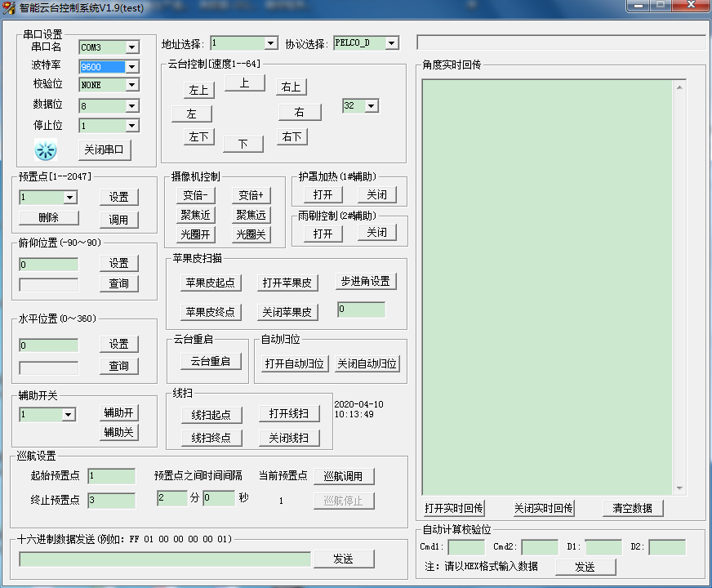Move the PTZ up with 上 button
The height and width of the screenshot is (588, 712).
(244, 82)
